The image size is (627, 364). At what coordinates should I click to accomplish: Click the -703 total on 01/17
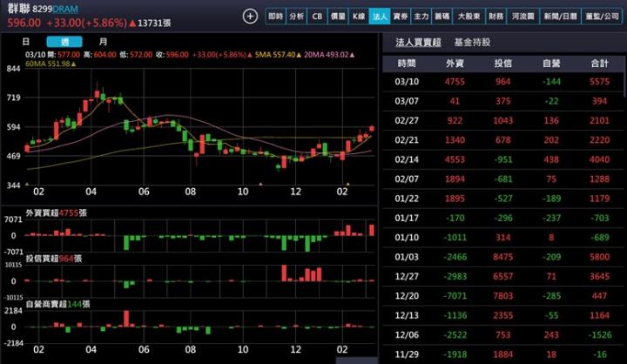[x=599, y=218]
